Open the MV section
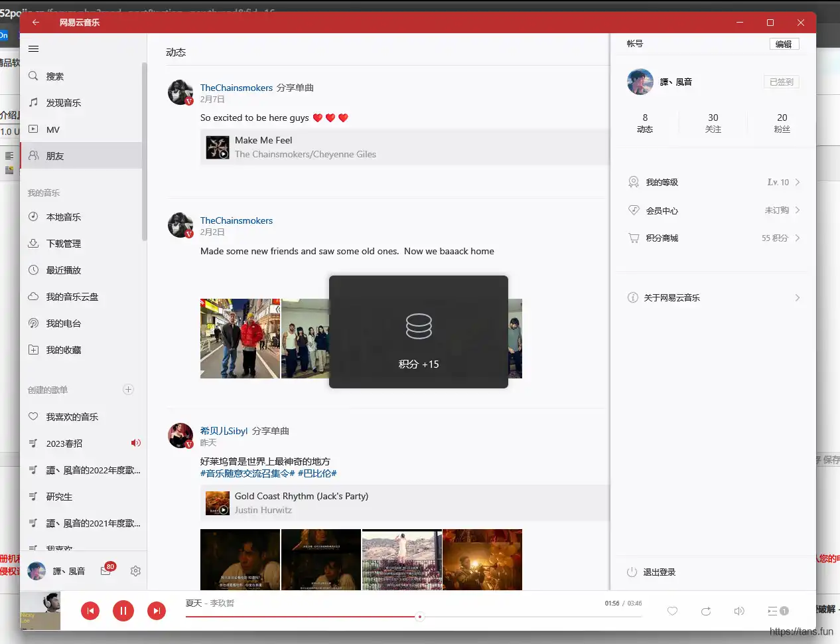The image size is (840, 644). tap(81, 129)
